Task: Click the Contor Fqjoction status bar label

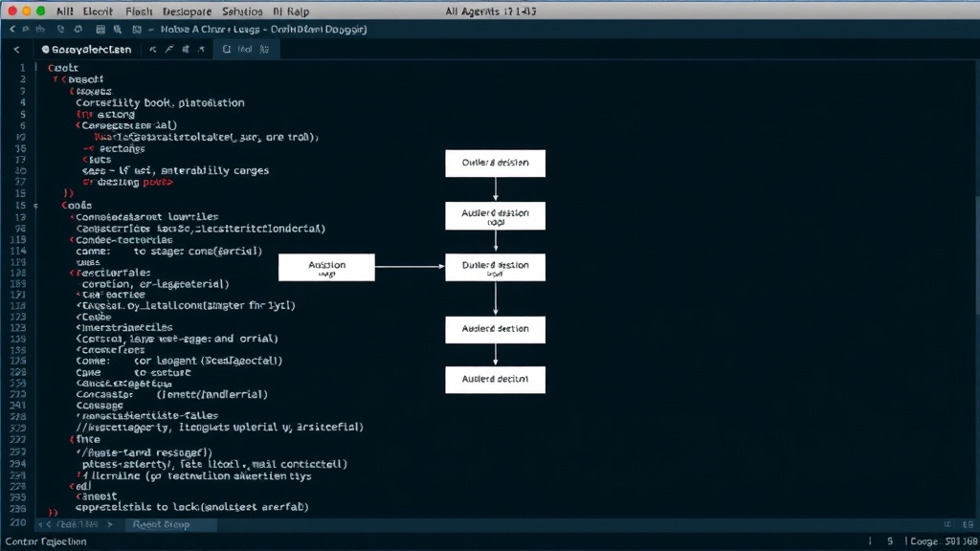Action: tap(46, 541)
